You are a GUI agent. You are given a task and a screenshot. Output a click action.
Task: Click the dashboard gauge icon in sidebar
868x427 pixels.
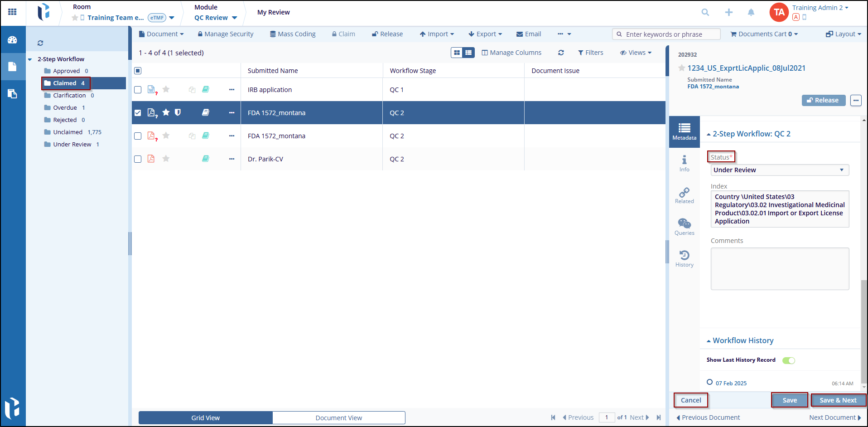12,40
